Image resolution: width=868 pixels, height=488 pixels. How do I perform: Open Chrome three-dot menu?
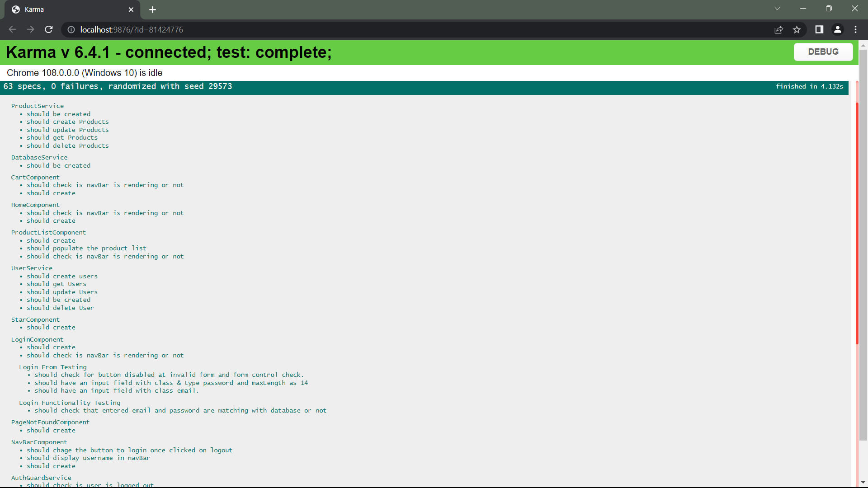855,29
